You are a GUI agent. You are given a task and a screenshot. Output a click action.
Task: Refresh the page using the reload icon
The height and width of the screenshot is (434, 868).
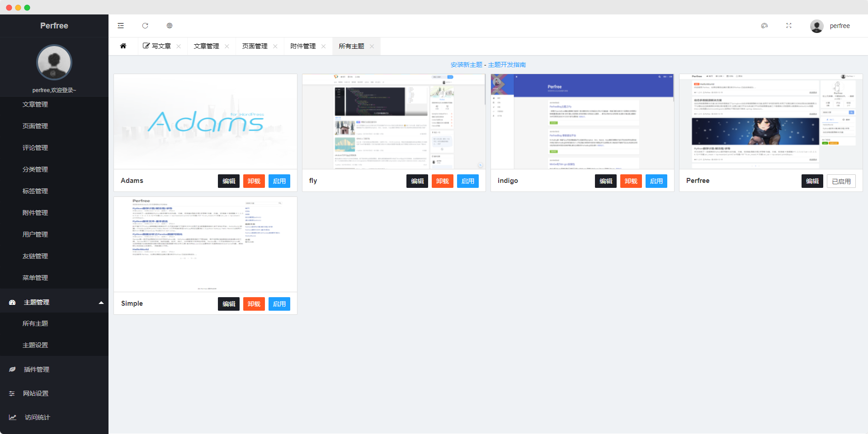[x=145, y=26]
